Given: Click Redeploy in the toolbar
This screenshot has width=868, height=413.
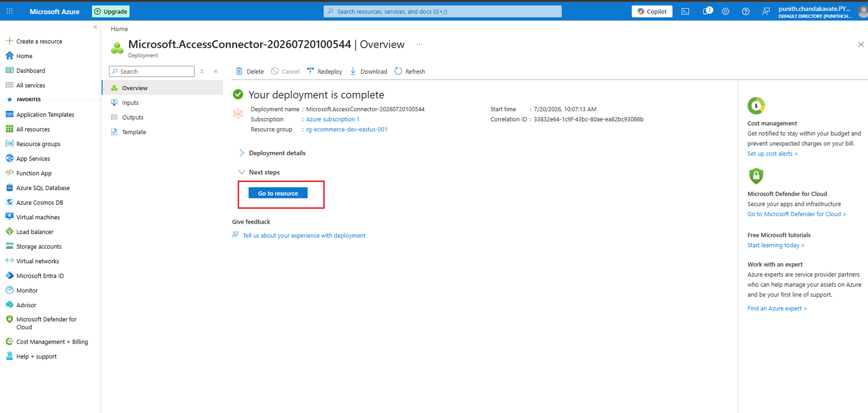Looking at the screenshot, I should [324, 71].
